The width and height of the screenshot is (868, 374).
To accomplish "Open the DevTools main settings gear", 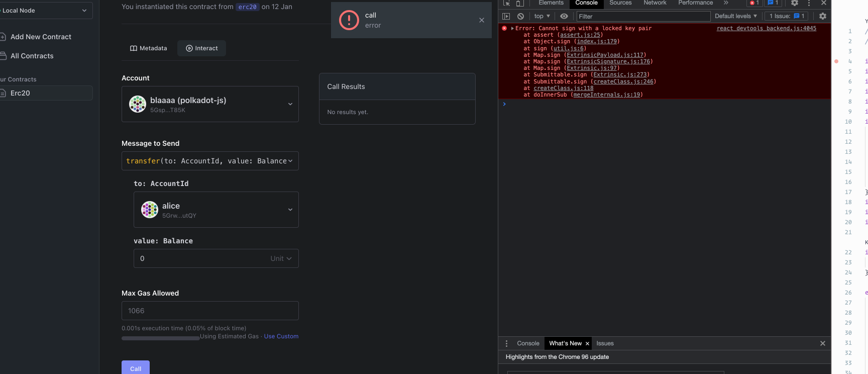I will click(x=795, y=3).
